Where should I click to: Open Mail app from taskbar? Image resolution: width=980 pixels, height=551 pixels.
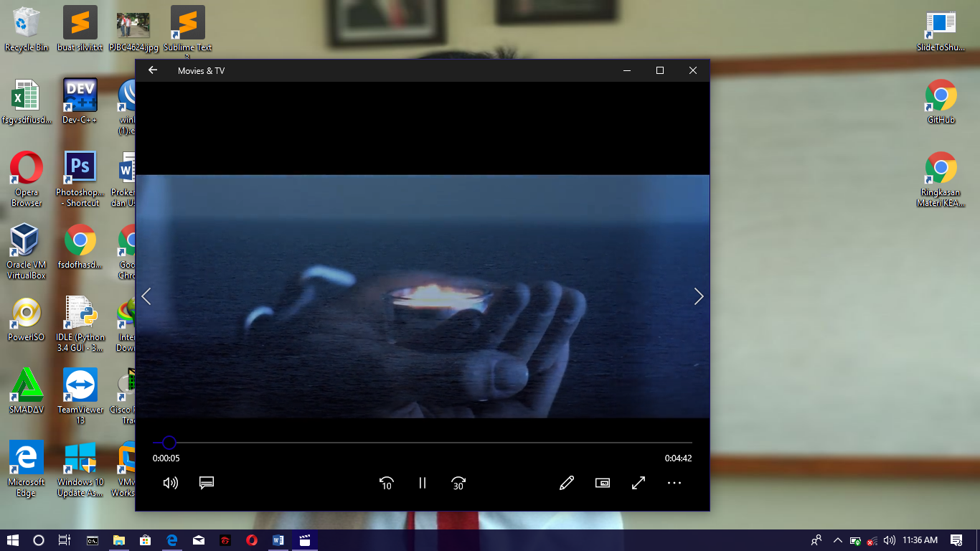[199, 540]
